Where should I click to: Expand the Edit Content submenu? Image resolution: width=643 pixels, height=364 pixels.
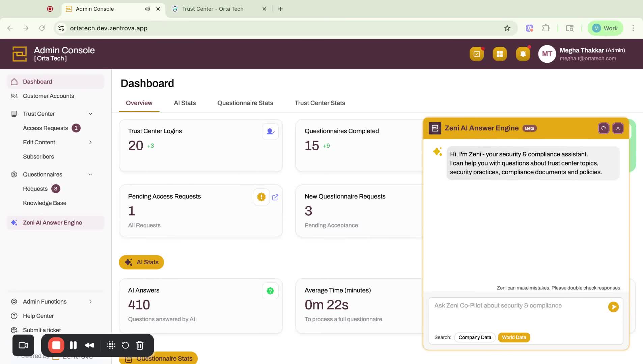coord(90,143)
